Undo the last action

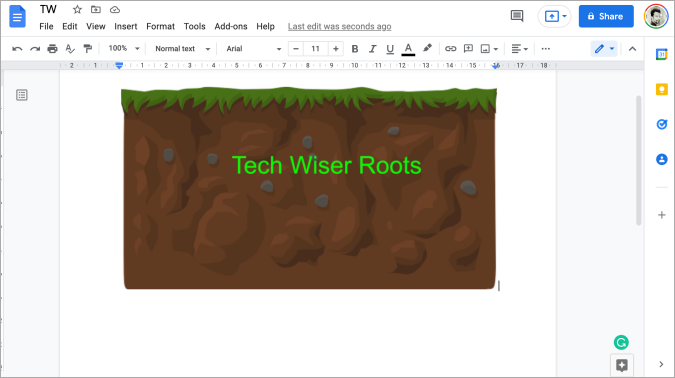[17, 49]
